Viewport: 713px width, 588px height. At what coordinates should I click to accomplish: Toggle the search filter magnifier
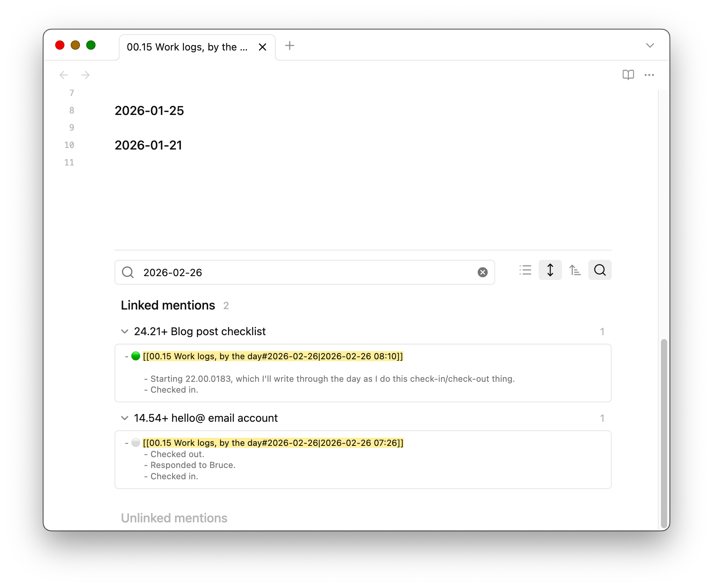(600, 270)
